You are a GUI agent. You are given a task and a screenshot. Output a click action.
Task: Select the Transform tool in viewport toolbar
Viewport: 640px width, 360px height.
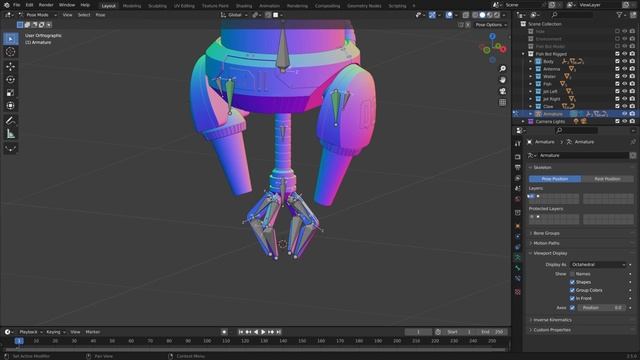pyautogui.click(x=11, y=106)
